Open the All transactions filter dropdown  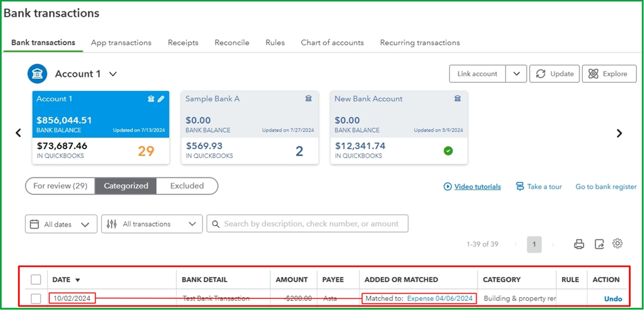coord(152,224)
